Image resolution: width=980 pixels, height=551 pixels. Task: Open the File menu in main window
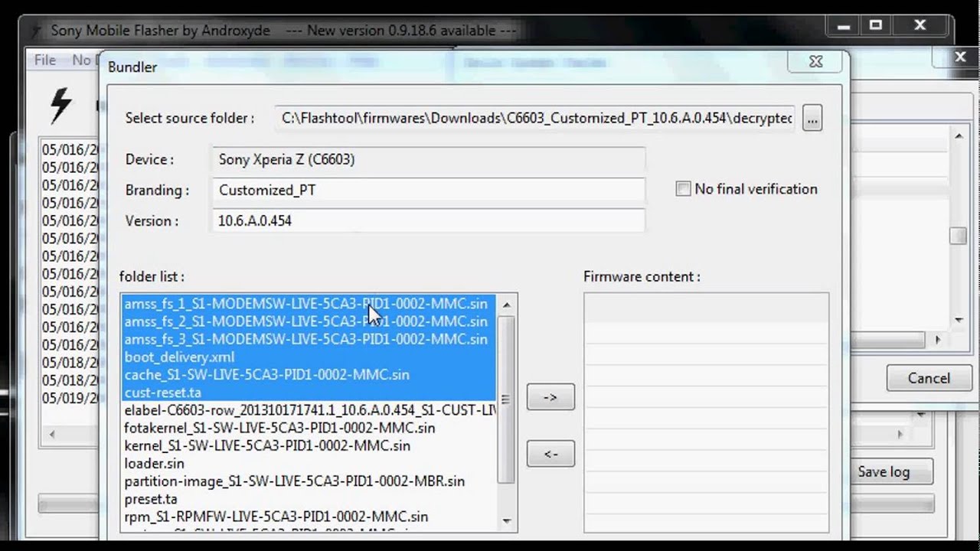point(45,60)
